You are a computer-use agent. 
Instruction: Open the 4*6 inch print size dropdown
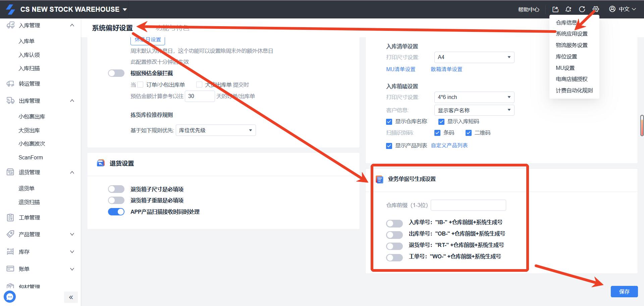474,97
